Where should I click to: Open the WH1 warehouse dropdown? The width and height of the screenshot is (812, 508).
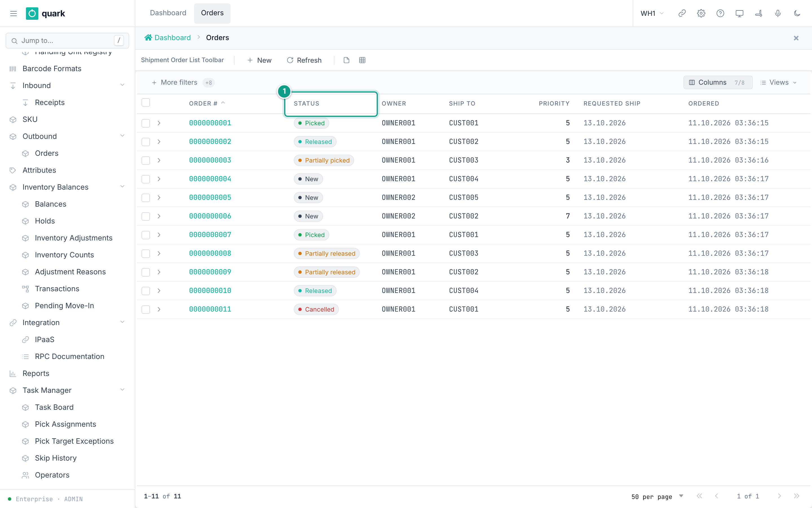652,14
